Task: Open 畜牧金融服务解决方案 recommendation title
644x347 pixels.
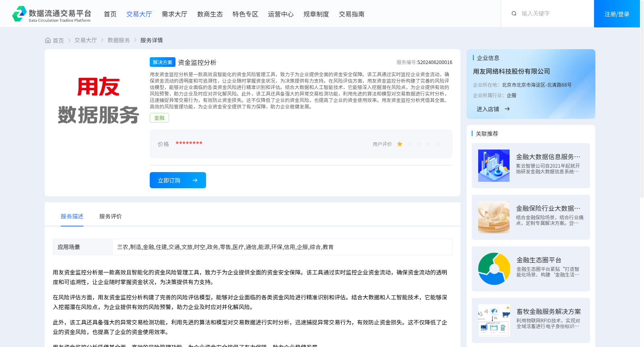Action: point(549,312)
